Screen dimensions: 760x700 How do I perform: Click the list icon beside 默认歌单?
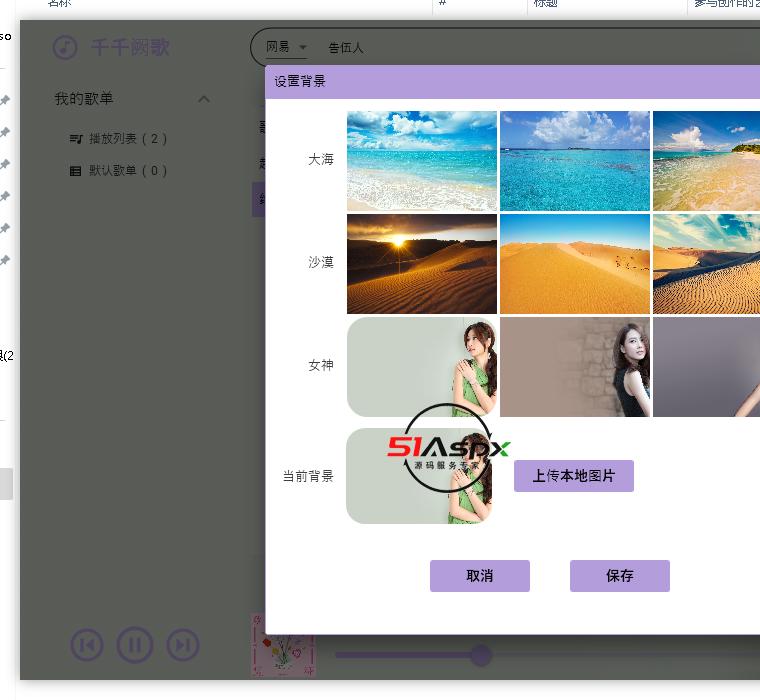point(75,171)
